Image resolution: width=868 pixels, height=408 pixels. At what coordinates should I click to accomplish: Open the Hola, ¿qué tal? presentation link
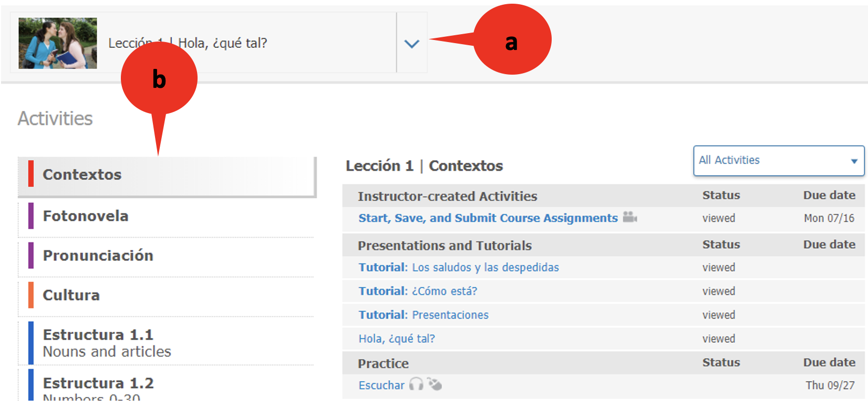point(397,339)
